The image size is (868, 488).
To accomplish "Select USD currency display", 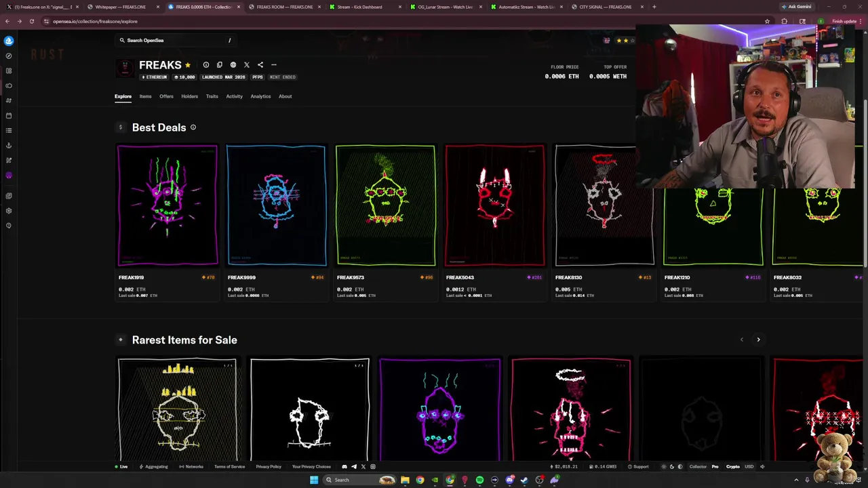I will (749, 466).
